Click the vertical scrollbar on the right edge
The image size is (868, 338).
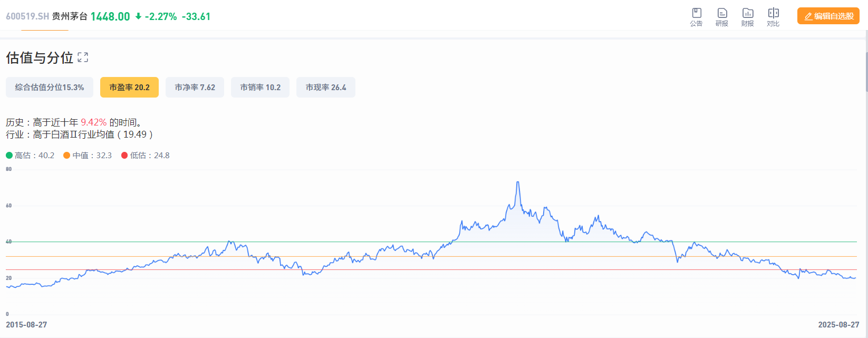pos(866,71)
